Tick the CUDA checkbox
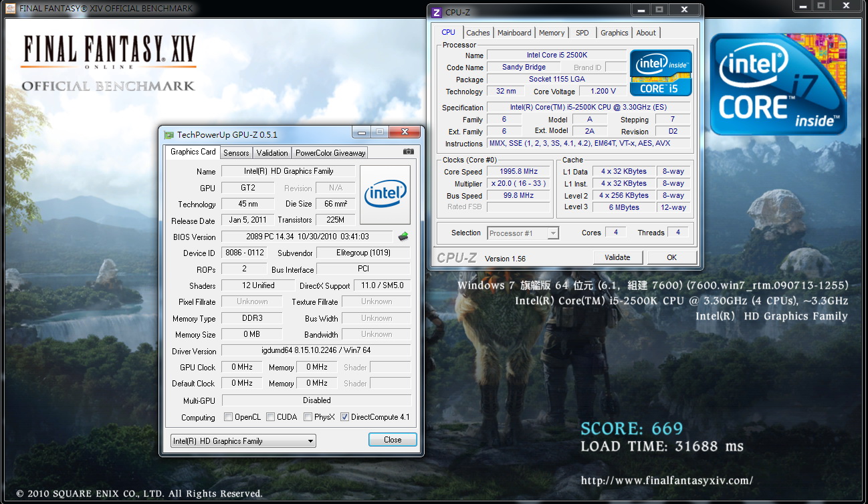 point(271,417)
